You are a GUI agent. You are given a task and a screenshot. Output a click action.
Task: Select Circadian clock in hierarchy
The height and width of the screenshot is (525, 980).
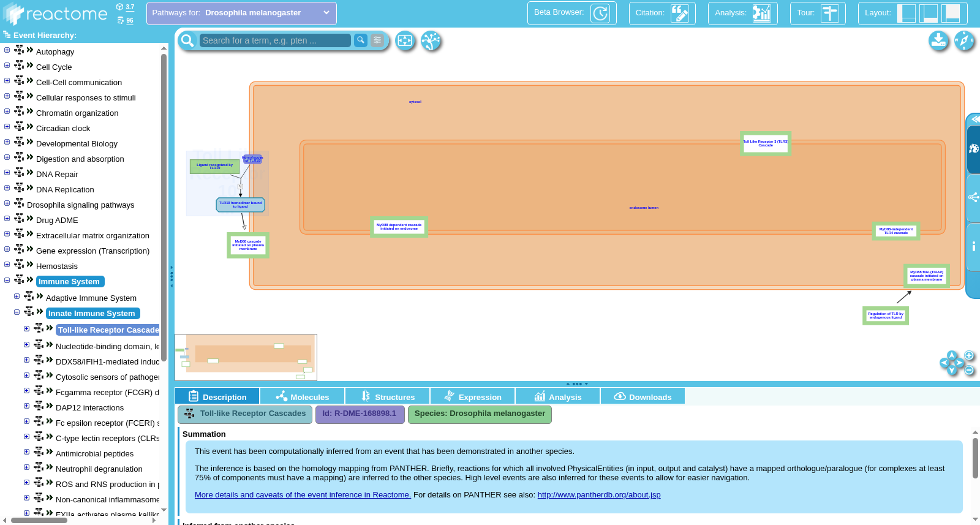click(63, 129)
